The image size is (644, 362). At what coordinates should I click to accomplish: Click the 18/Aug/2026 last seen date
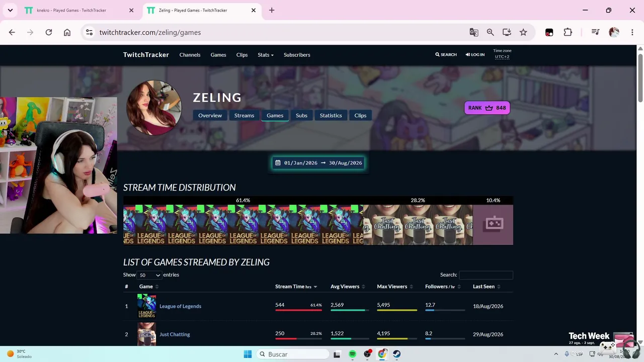(488, 306)
